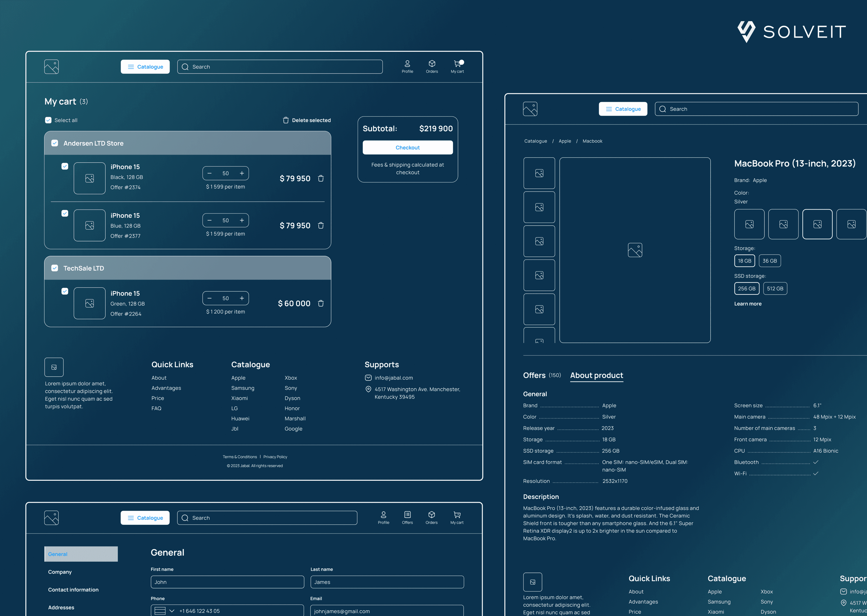
Task: Decrease quantity of Blue iPhone 15
Action: (209, 220)
